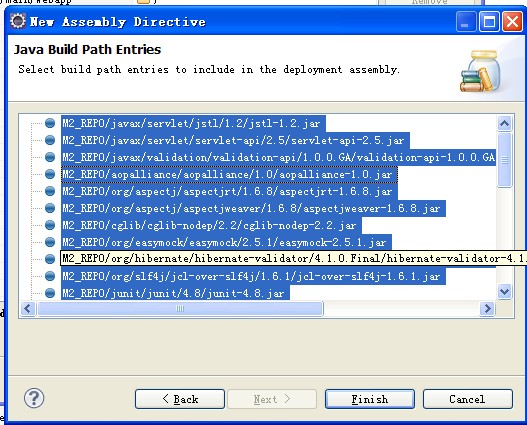Image resolution: width=527 pixels, height=425 pixels.
Task: Go to previous page with Back button
Action: point(180,399)
